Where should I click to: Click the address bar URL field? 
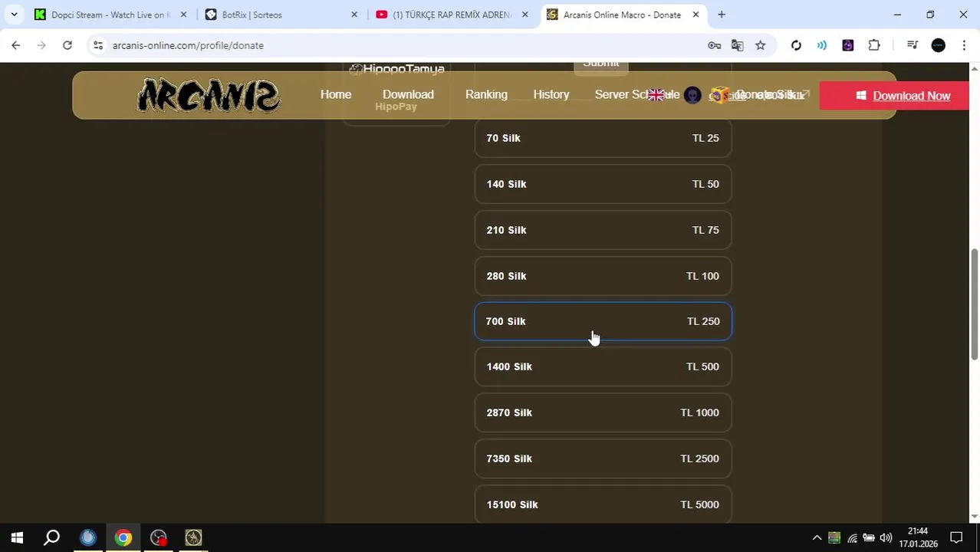pos(399,45)
